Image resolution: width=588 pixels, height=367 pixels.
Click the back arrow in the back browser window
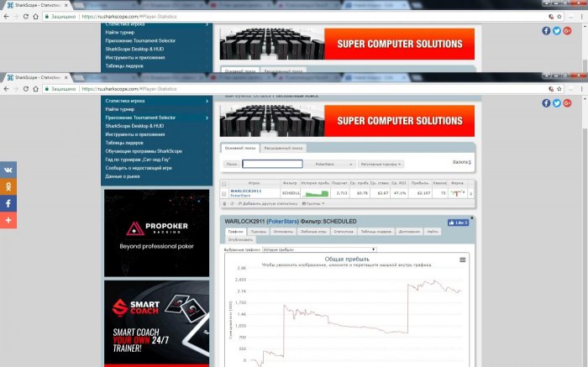tap(7, 17)
